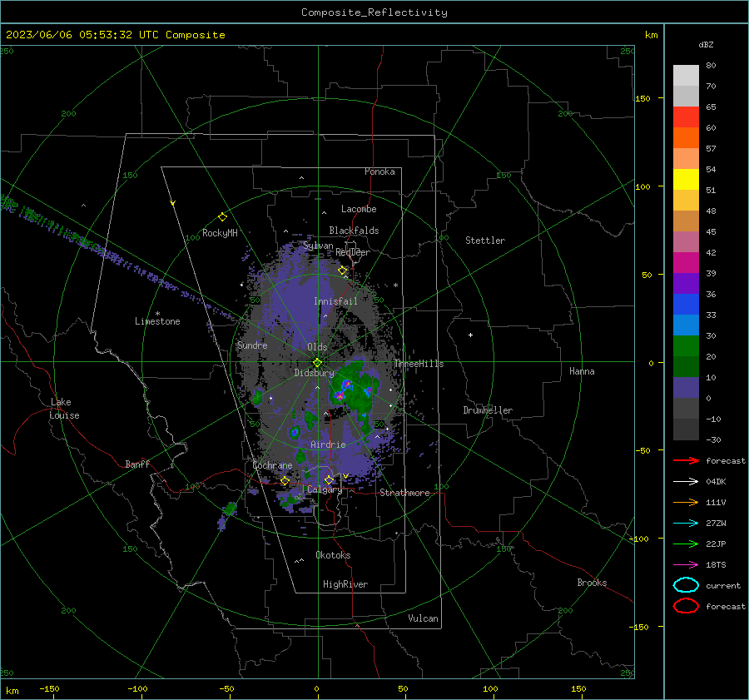Click the Banff label
Viewport: 749px width, 700px height.
(x=137, y=464)
